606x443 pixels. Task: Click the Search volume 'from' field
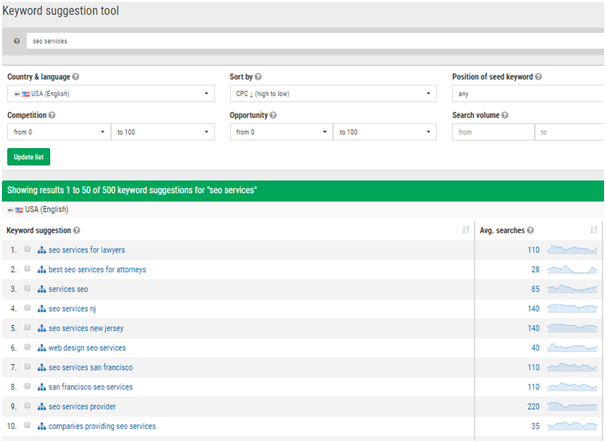pos(493,132)
